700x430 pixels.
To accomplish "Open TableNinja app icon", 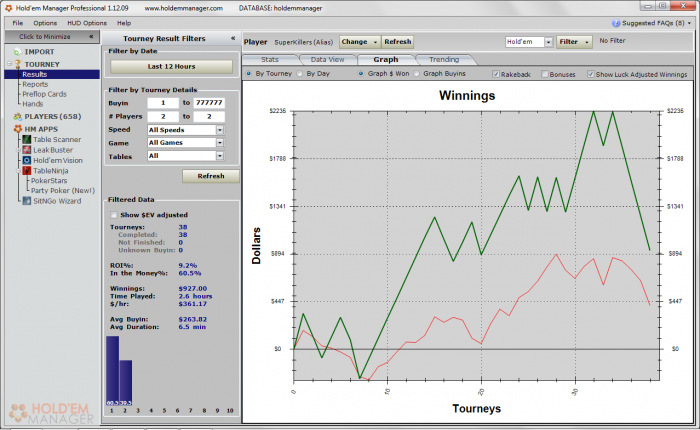I will pos(27,171).
